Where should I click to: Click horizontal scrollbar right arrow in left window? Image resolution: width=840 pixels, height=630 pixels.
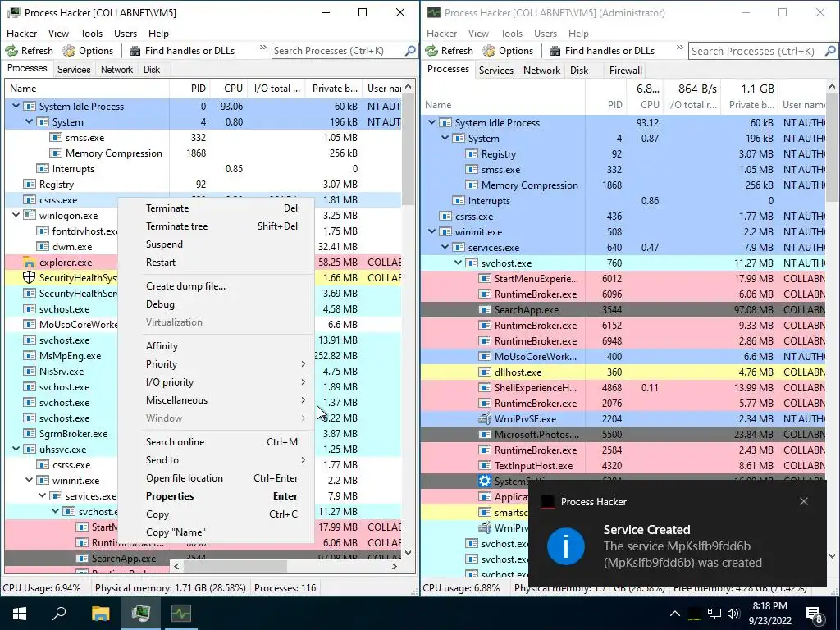tap(395, 566)
